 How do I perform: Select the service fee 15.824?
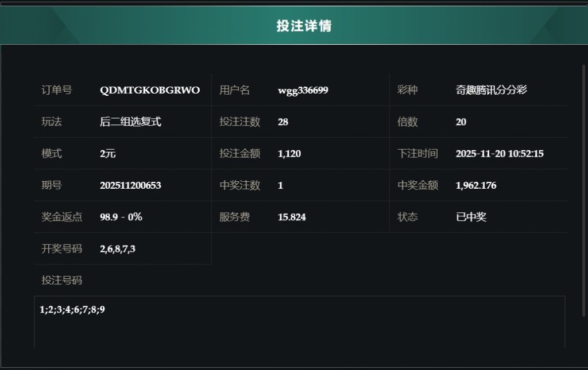click(x=292, y=217)
